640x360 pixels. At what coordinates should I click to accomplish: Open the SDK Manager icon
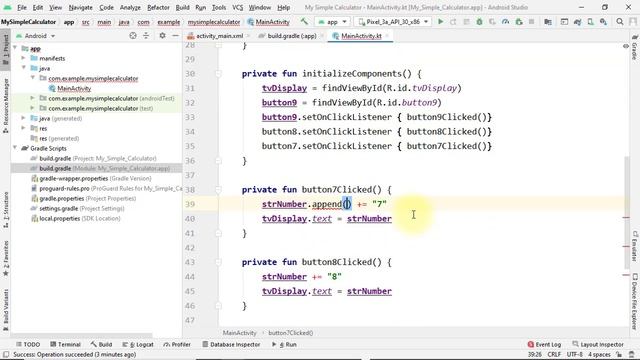(x=603, y=22)
